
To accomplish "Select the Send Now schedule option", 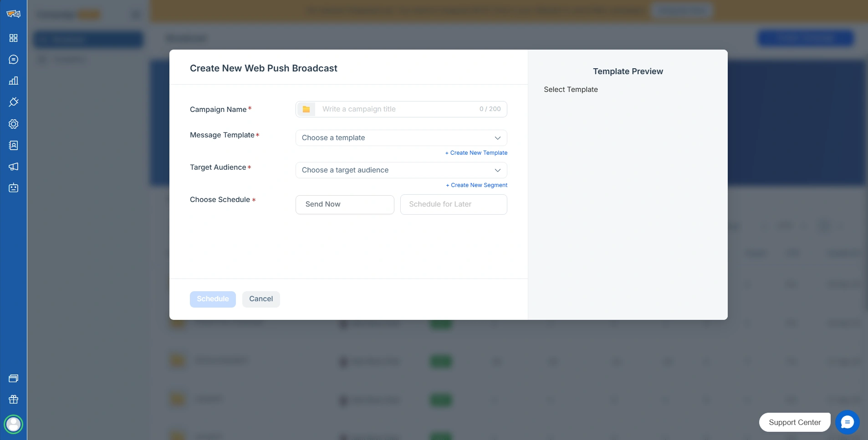I will click(x=345, y=204).
